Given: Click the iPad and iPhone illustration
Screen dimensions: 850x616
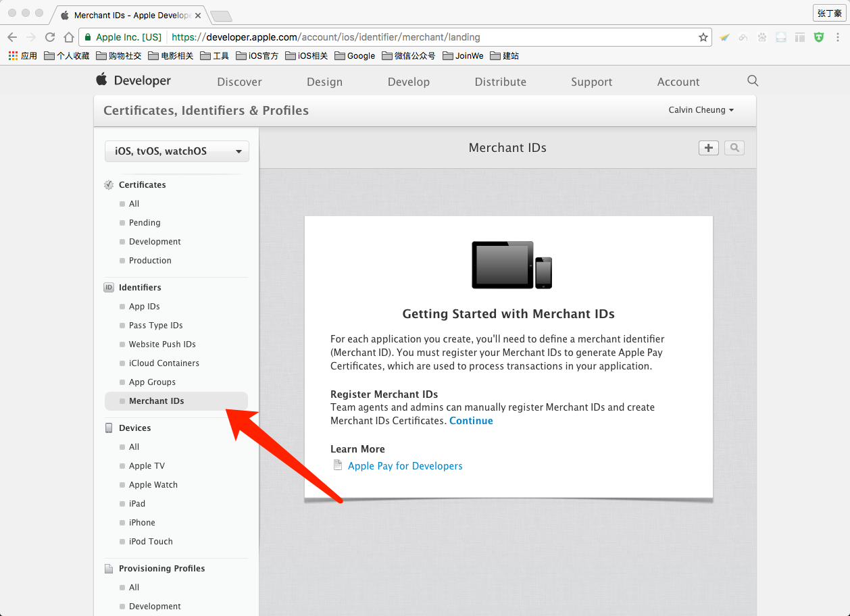Looking at the screenshot, I should [511, 265].
